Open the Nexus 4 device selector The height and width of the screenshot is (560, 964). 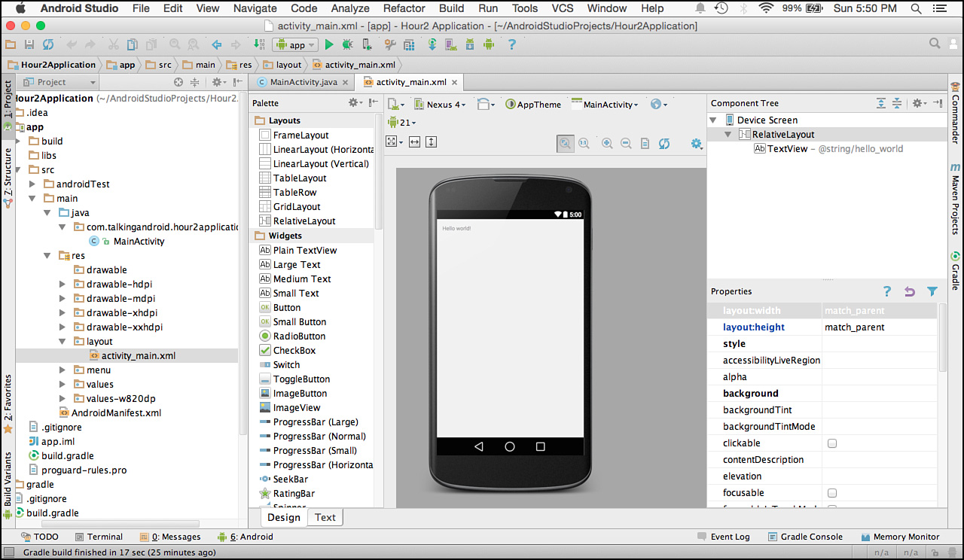tap(441, 104)
